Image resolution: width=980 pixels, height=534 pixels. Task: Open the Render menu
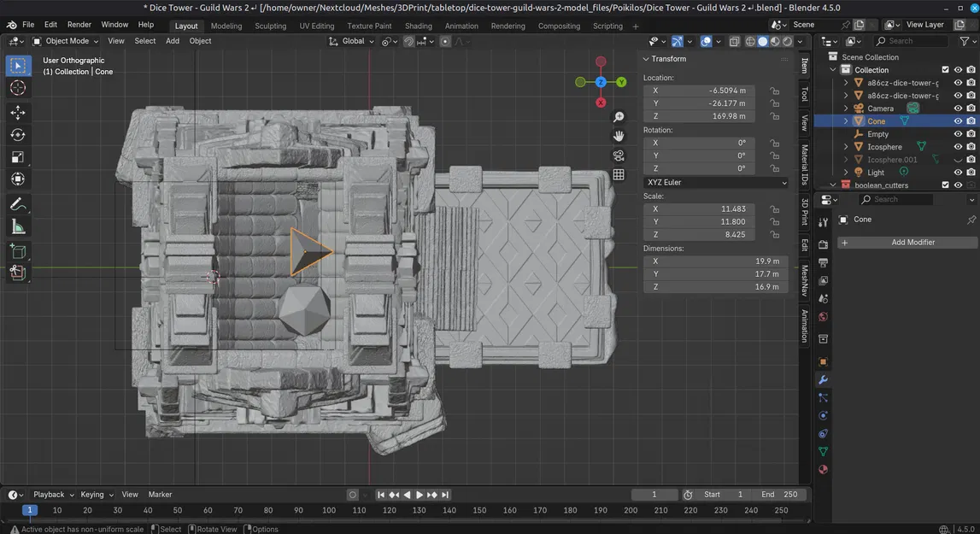pyautogui.click(x=79, y=25)
